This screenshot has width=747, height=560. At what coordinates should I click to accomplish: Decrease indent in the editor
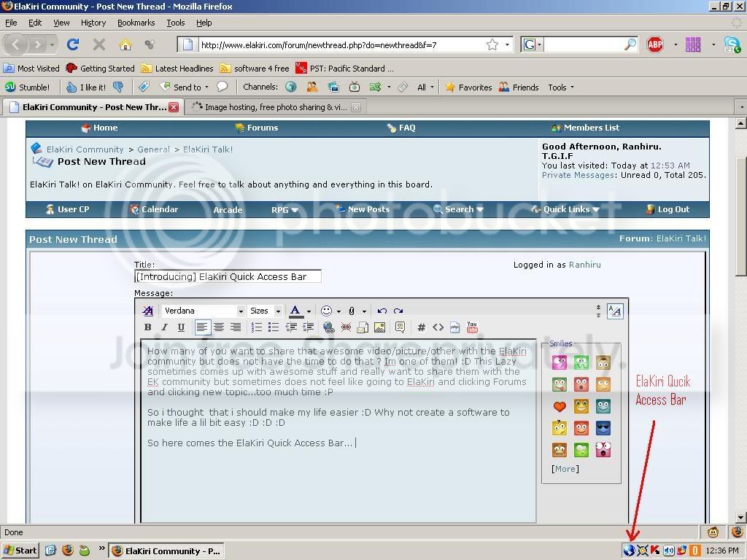coord(291,327)
